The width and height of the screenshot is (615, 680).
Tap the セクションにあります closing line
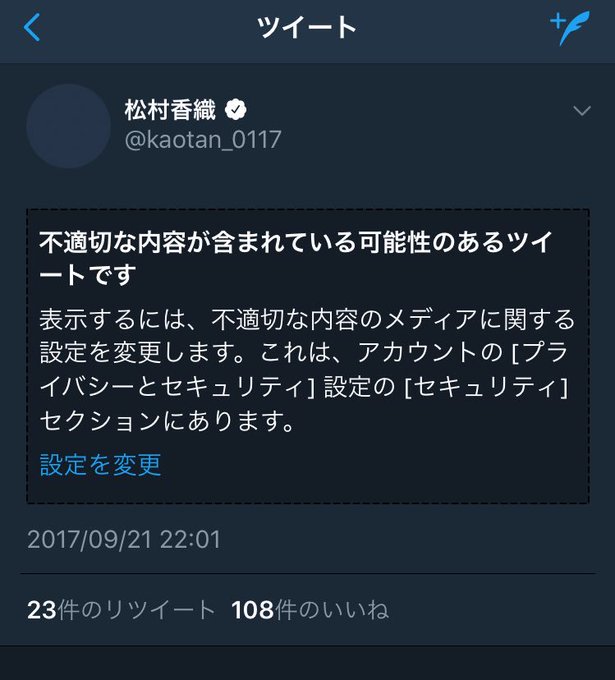(167, 421)
